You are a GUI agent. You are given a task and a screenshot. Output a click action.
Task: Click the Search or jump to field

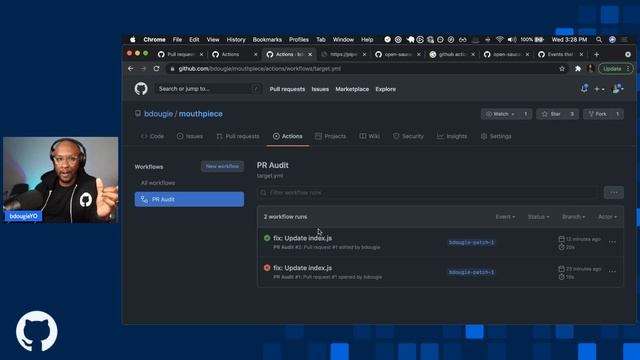208,89
